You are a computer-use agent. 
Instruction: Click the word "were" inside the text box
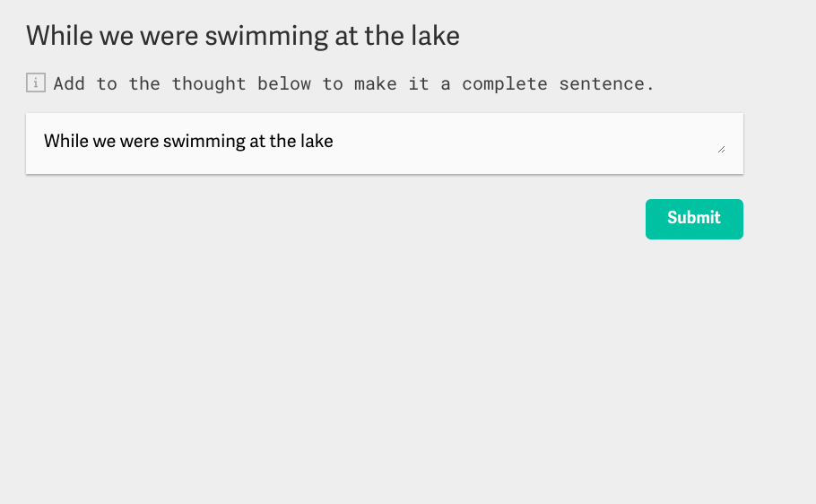tap(139, 142)
